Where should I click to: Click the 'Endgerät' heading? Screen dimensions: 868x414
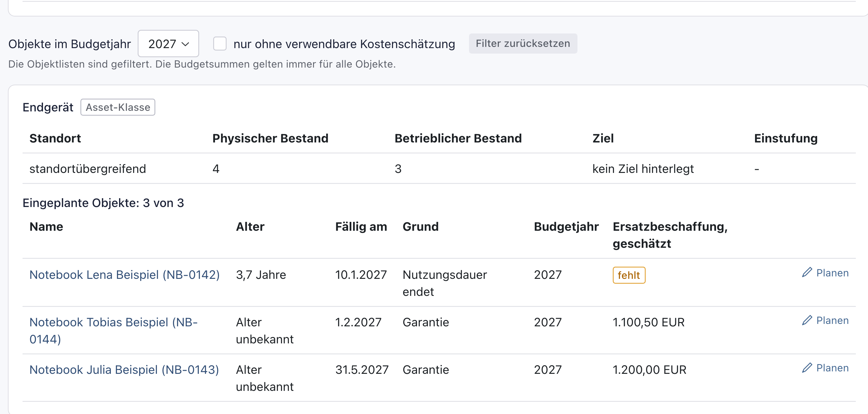(48, 107)
